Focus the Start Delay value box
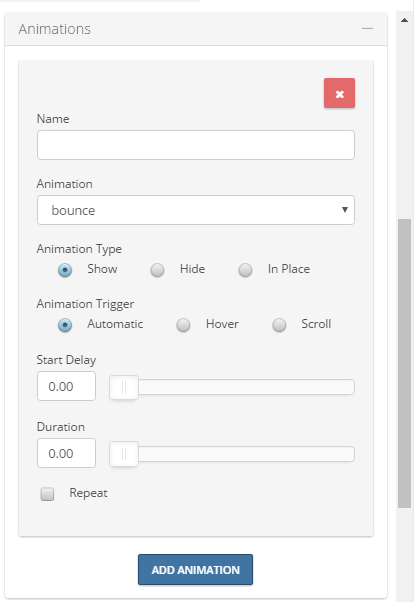The width and height of the screenshot is (414, 602). tap(66, 386)
